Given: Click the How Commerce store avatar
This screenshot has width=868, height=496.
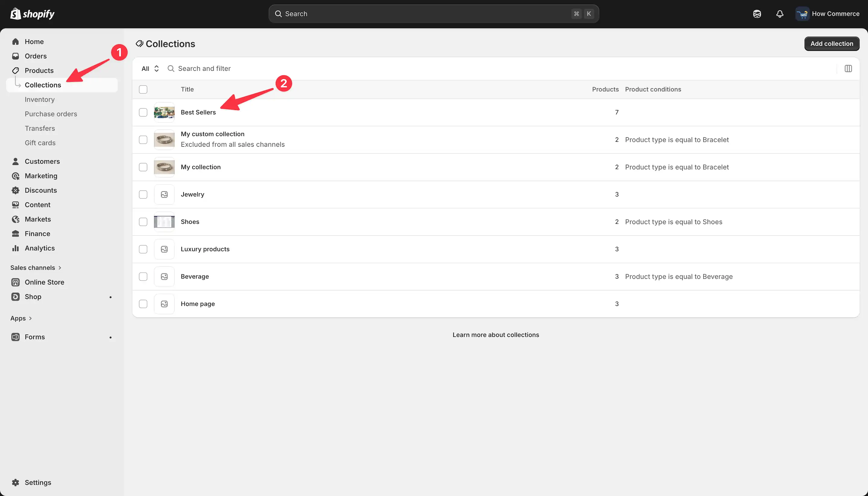Looking at the screenshot, I should [x=802, y=14].
